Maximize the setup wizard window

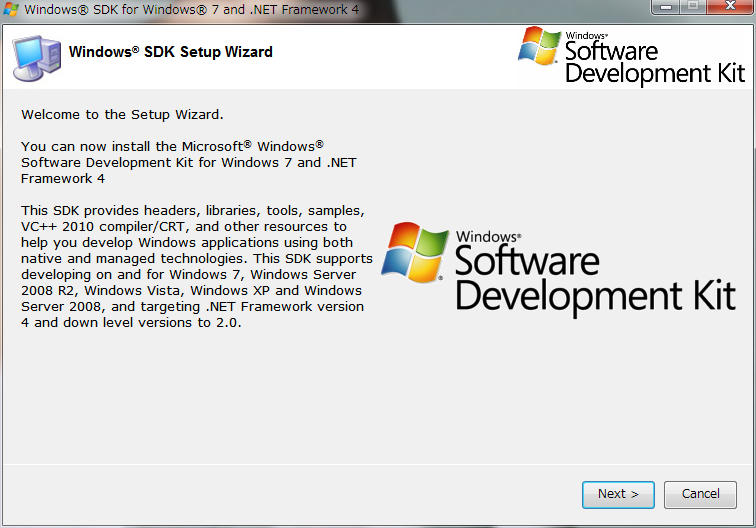[x=693, y=7]
